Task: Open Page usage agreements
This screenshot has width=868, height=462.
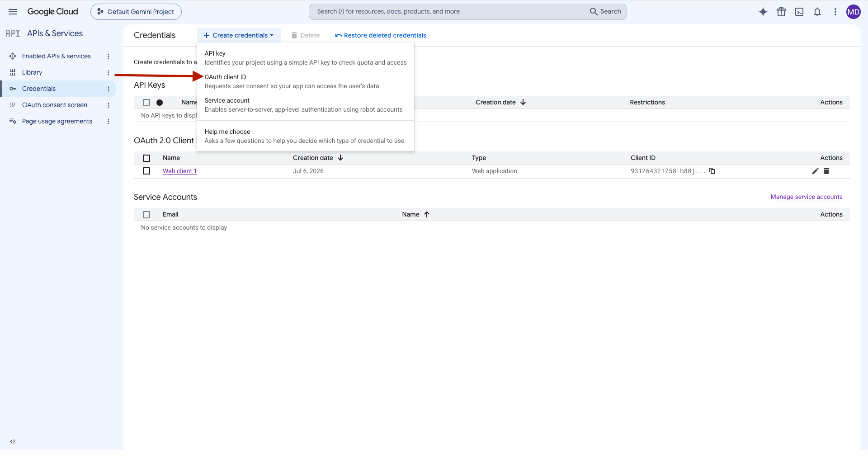Action: point(57,121)
